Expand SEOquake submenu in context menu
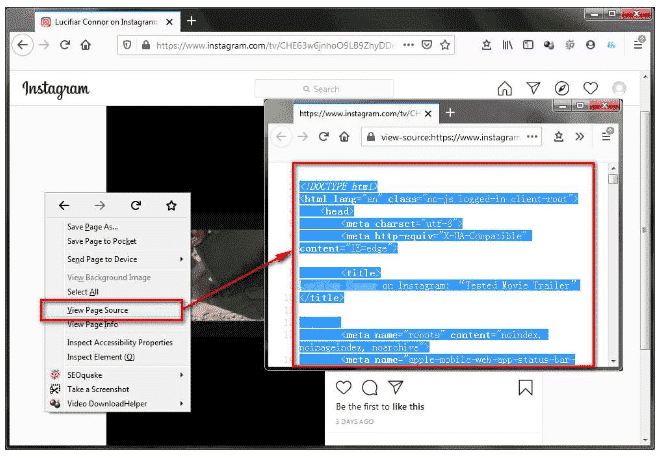Screen dimensions: 660x458 click(118, 375)
